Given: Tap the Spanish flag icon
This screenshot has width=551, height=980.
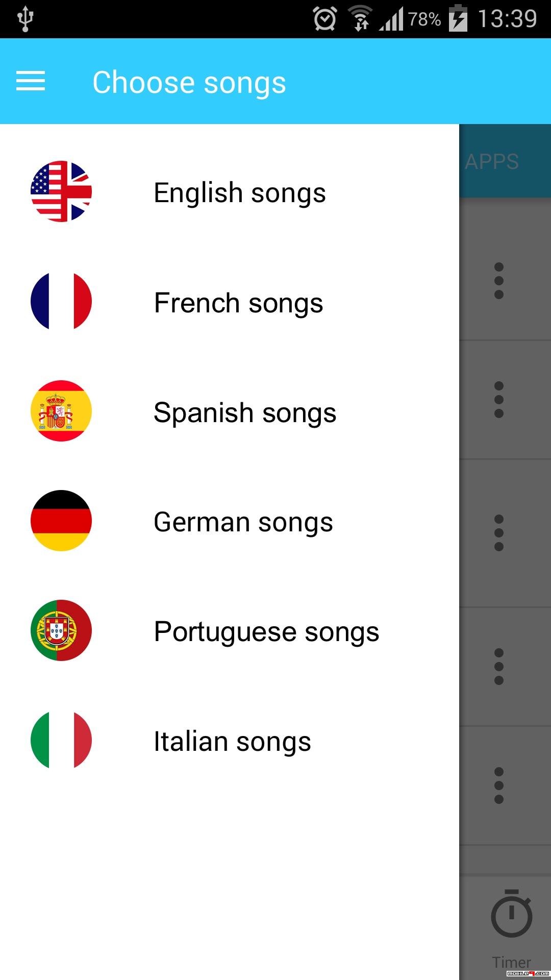Looking at the screenshot, I should click(61, 411).
